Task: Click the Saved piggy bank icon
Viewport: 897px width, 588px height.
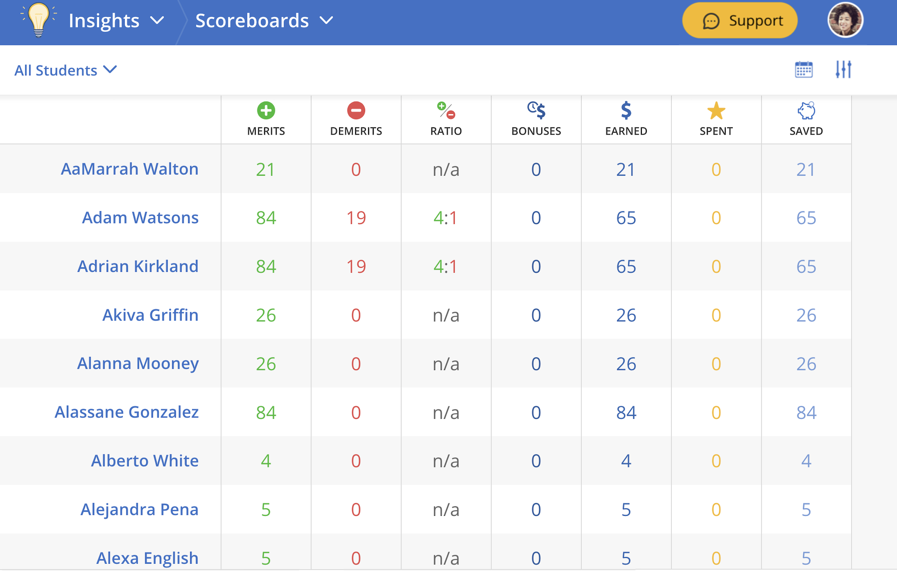Action: pos(806,110)
